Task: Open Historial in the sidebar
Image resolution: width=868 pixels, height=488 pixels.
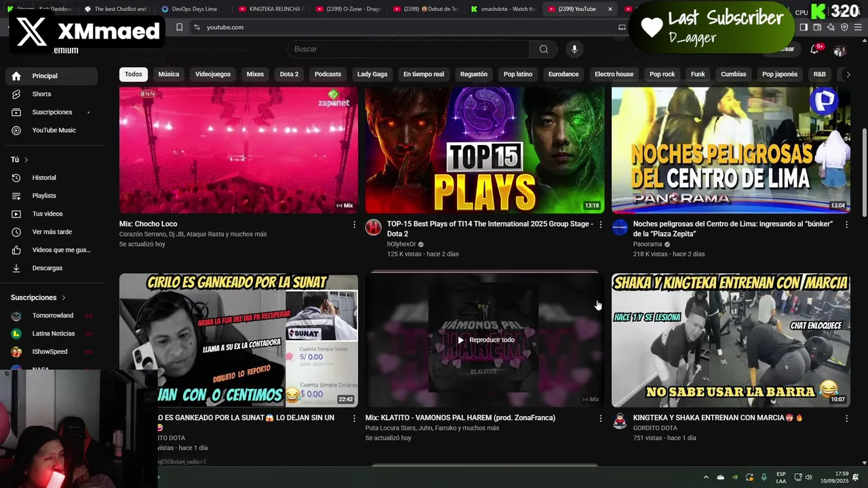Action: tap(52, 178)
